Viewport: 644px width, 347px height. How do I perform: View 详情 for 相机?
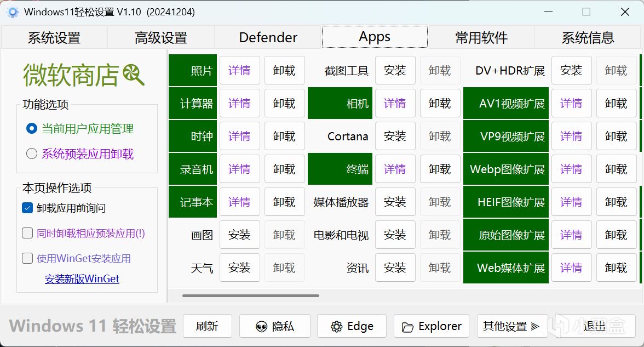395,103
